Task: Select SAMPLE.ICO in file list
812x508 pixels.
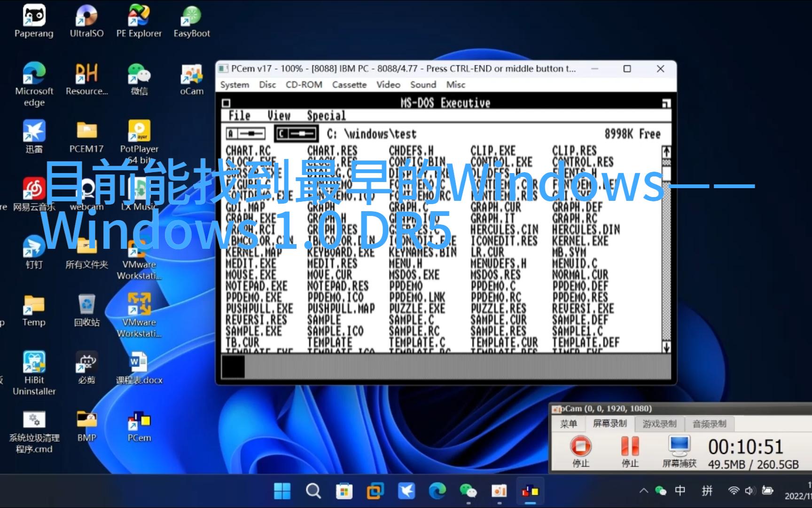Action: click(x=336, y=331)
